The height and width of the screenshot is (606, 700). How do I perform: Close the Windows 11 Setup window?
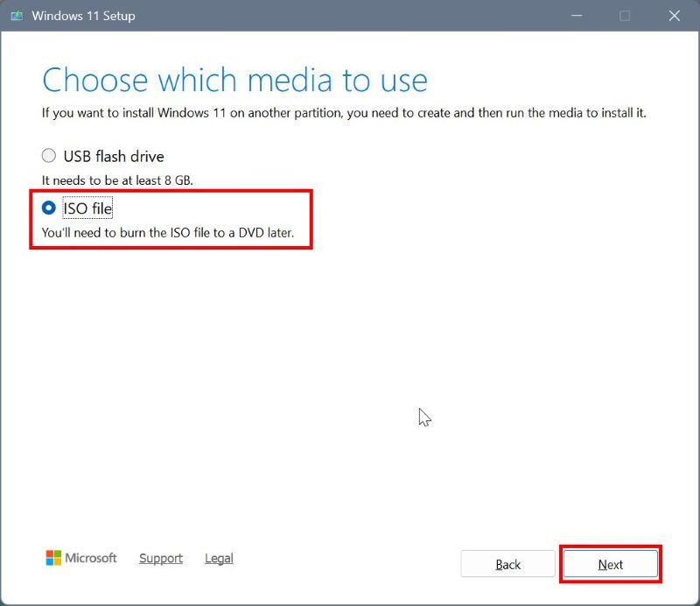coord(674,16)
